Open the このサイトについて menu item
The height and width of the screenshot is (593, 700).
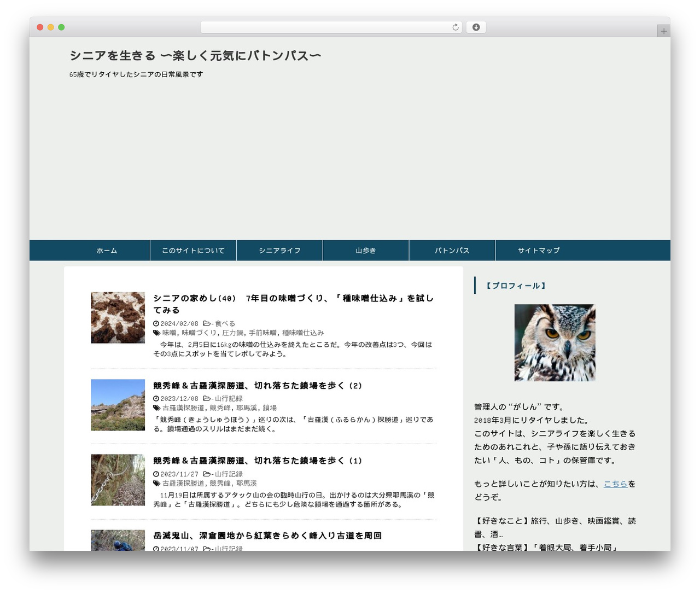coord(193,251)
